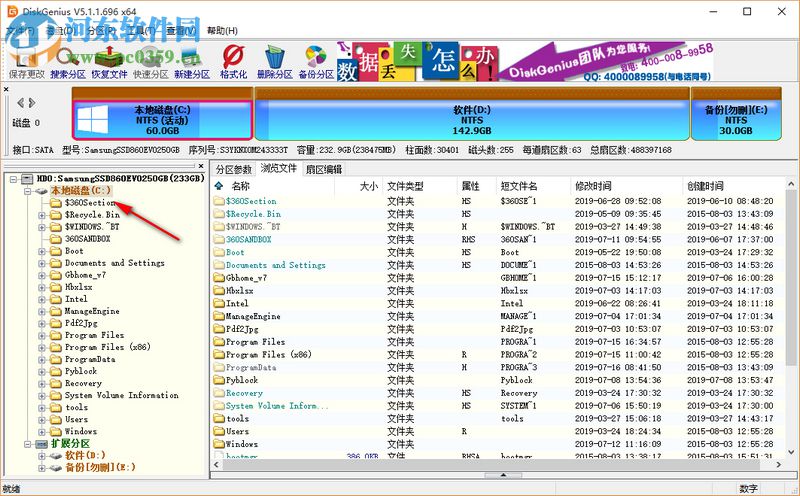The height and width of the screenshot is (496, 800).
Task: Sort by the 属性 column header
Action: [476, 186]
